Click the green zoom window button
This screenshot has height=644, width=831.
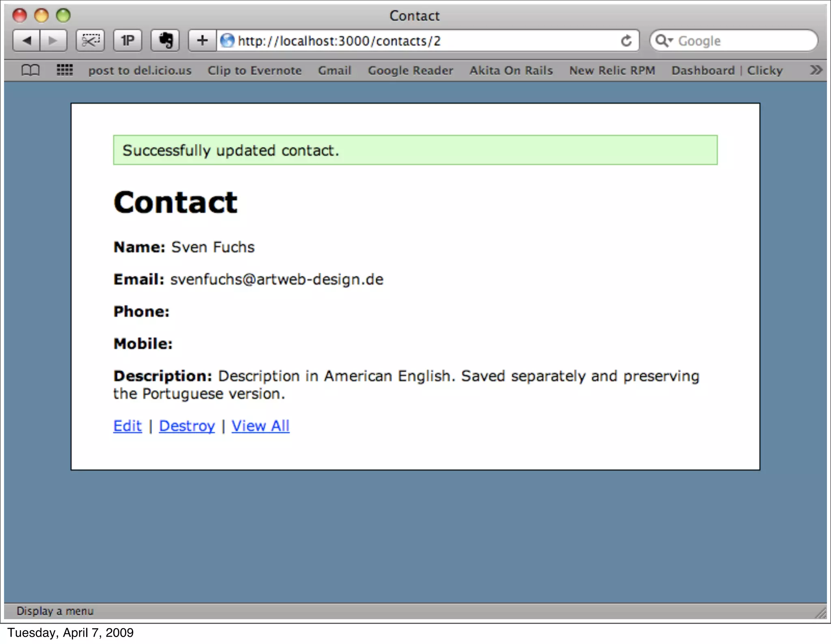point(63,15)
